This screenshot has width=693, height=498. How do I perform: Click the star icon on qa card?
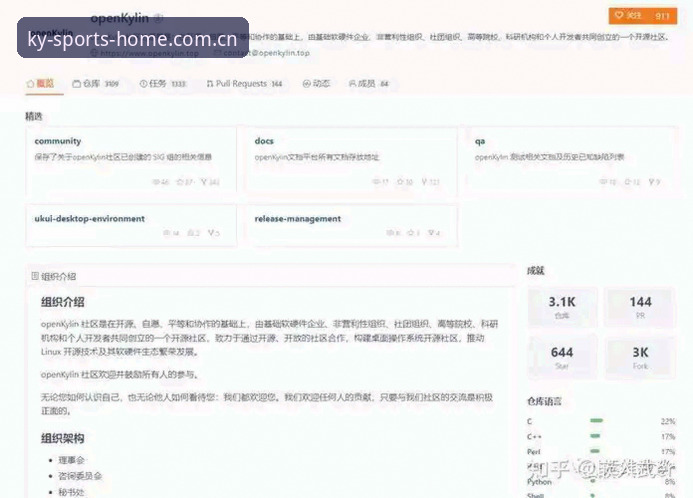click(627, 182)
